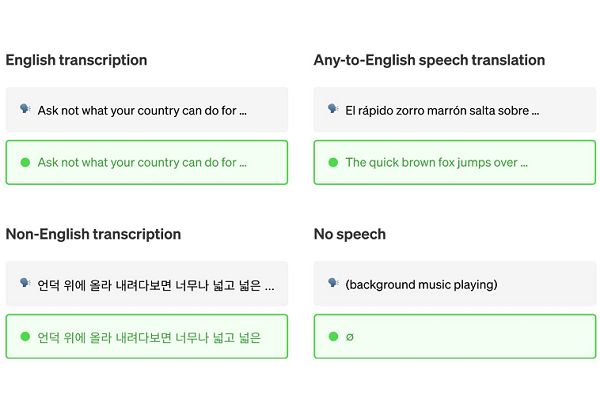Click the green dot beside 'The quick brown fox'
Image resolution: width=600 pixels, height=400 pixels.
(x=333, y=162)
